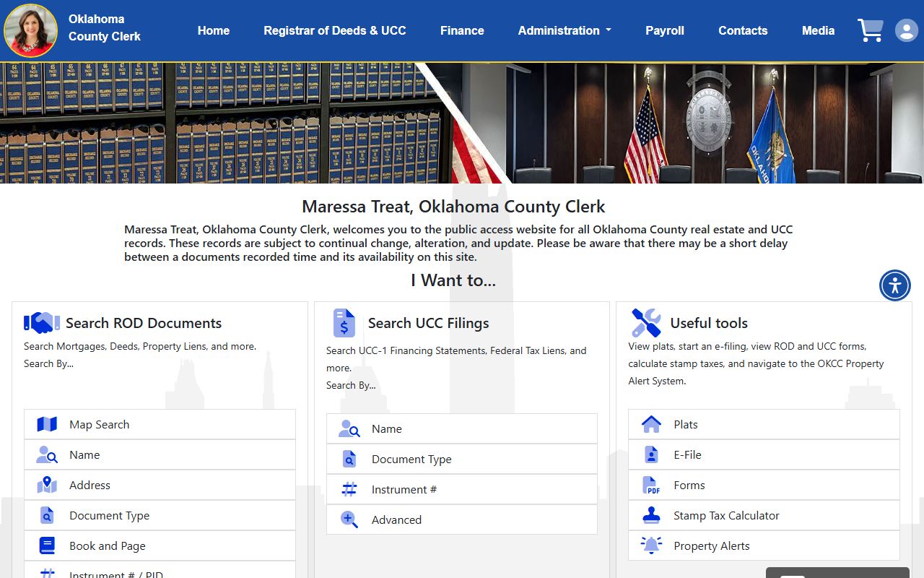Click the Useful tools heading

click(709, 323)
